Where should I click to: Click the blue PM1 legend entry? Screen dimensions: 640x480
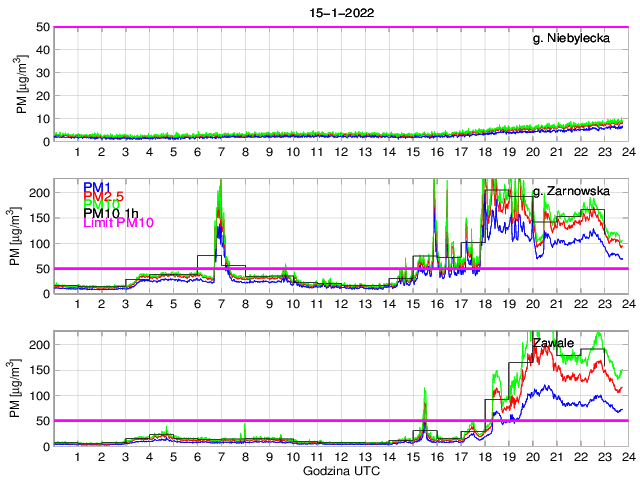97,187
